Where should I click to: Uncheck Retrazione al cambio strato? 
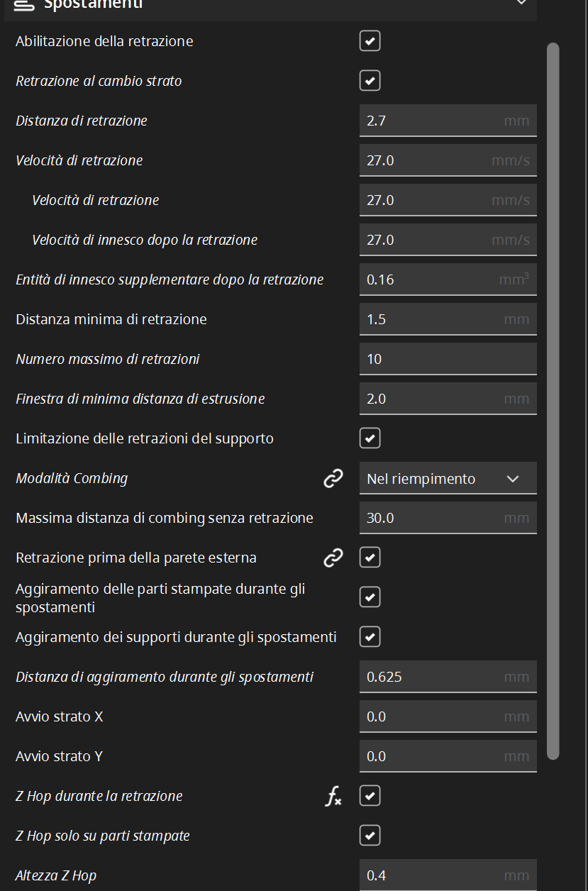point(370,81)
